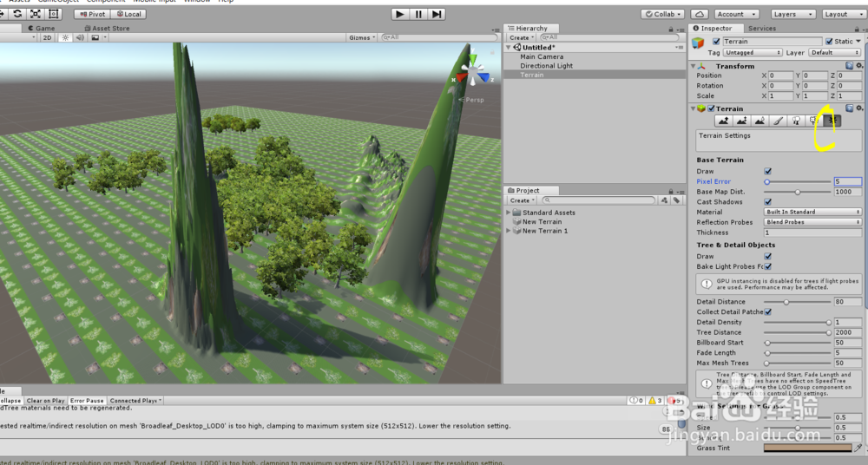Screen dimensions: 868x465
Task: Click Project search-by-label filter icon
Action: 676,200
